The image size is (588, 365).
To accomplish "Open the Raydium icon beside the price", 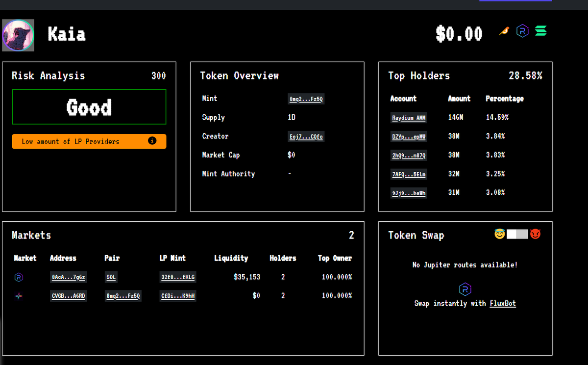I will [522, 32].
